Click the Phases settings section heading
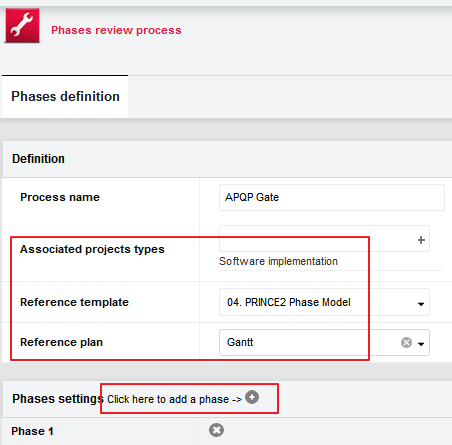The image size is (452, 445). (58, 399)
